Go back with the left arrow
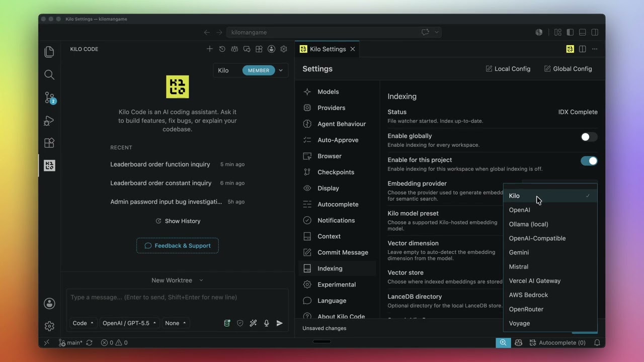 [x=207, y=32]
